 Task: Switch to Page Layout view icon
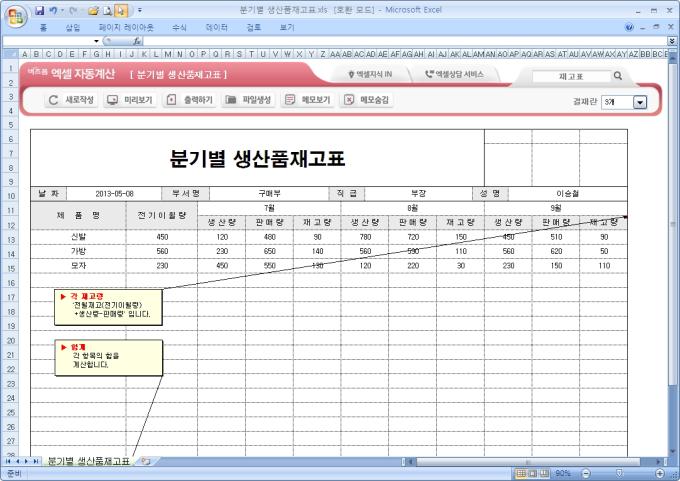click(x=533, y=473)
